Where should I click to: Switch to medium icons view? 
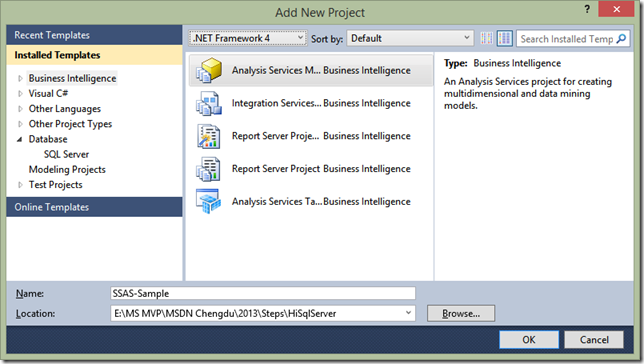pyautogui.click(x=504, y=39)
